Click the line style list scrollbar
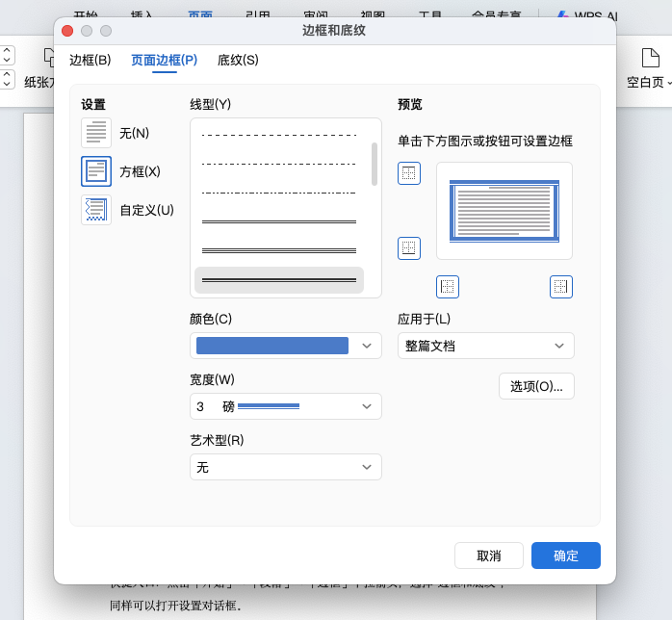The height and width of the screenshot is (620, 672). click(x=375, y=164)
